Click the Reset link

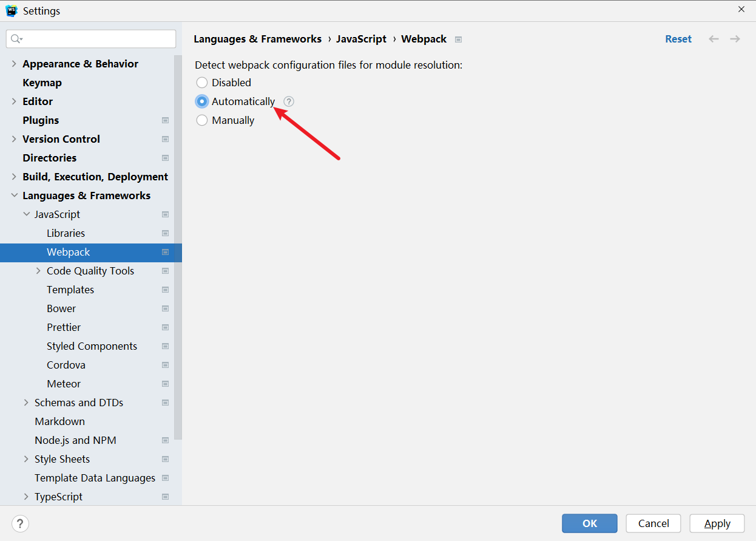pyautogui.click(x=678, y=38)
